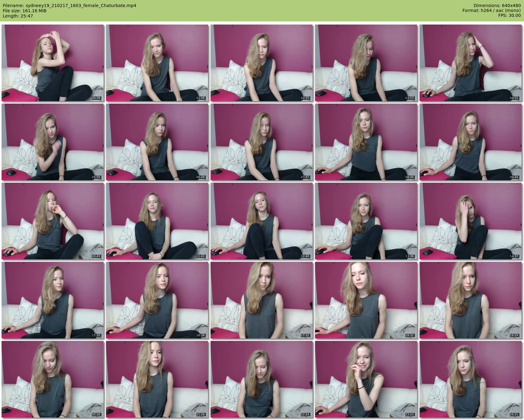Screen dimensions: 524x420
Task: Click the 07:47 preview frame
Action: point(262,142)
